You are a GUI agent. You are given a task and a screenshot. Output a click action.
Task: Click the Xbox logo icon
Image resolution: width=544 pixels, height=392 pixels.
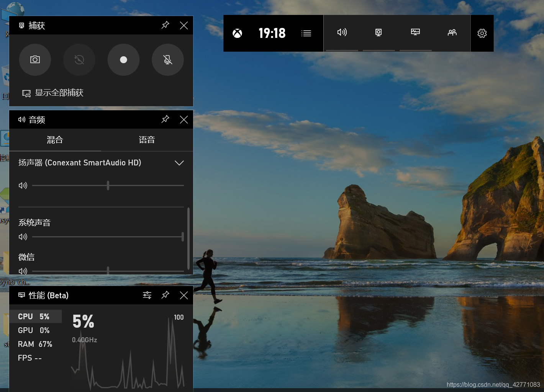(x=238, y=33)
